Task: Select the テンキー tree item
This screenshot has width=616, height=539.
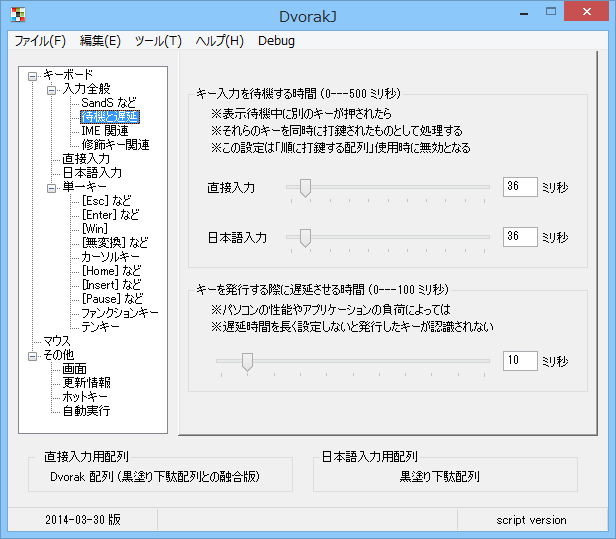Action: point(100,327)
